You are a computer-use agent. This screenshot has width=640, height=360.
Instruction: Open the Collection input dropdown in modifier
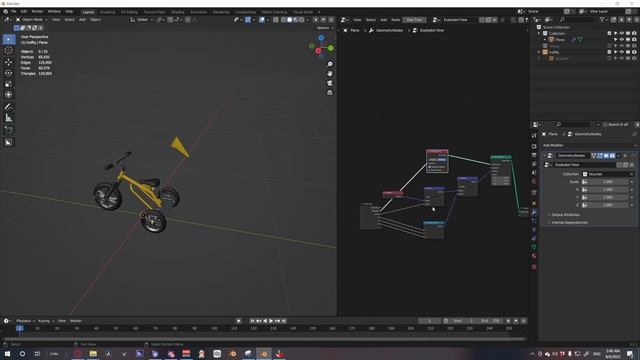[x=607, y=174]
